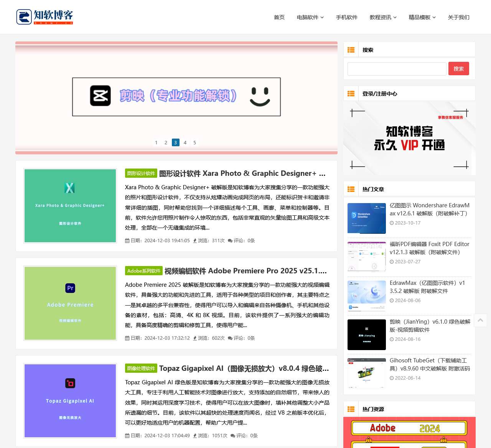Expand the 精品模板 dropdown menu
Viewport: 491px width, 448px height.
tap(422, 17)
